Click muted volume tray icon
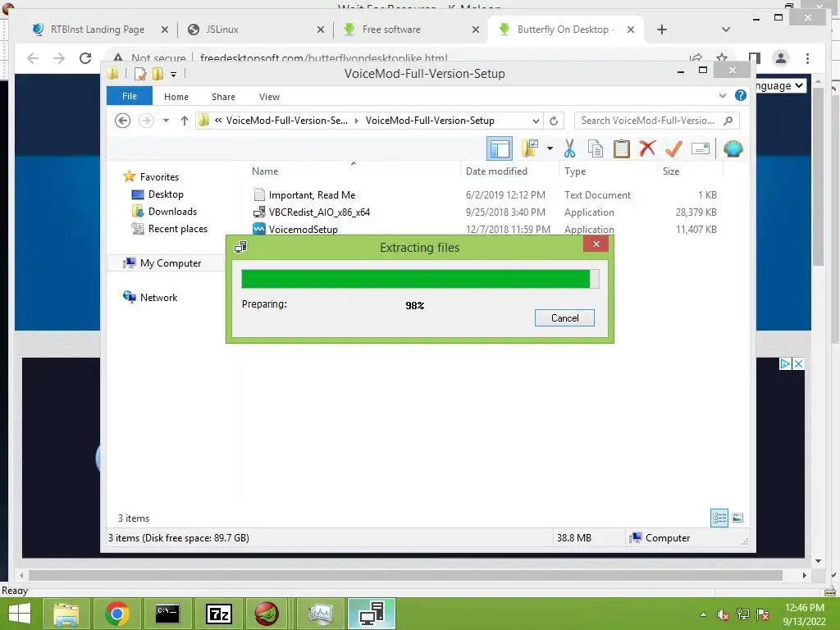Viewport: 840px width, 630px height. pyautogui.click(x=724, y=615)
